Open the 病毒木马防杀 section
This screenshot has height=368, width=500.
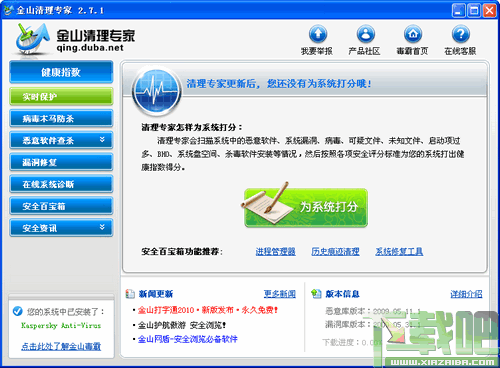[61, 118]
